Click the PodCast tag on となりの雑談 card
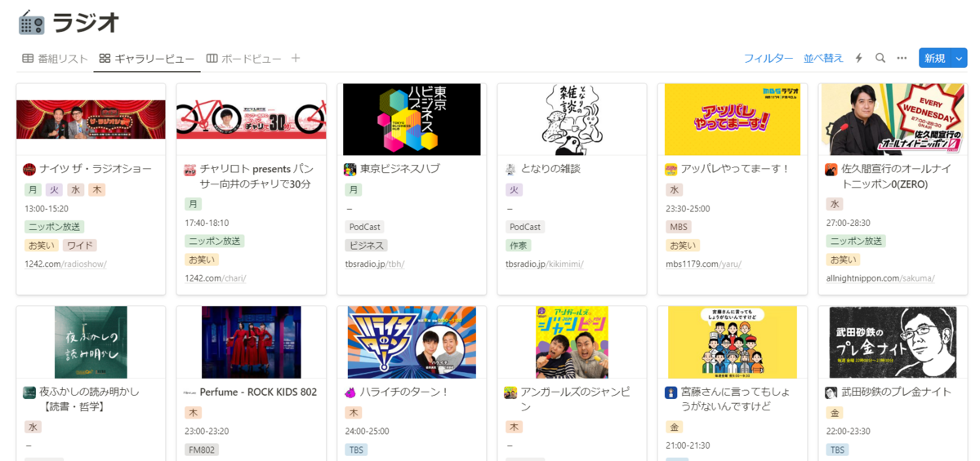Image resolution: width=980 pixels, height=461 pixels. tap(525, 227)
